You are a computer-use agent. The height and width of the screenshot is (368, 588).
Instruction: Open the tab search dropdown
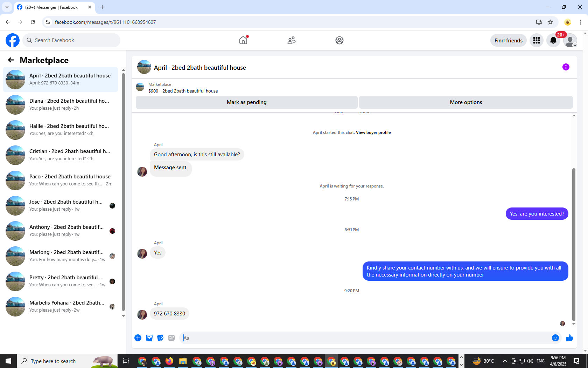[7, 7]
